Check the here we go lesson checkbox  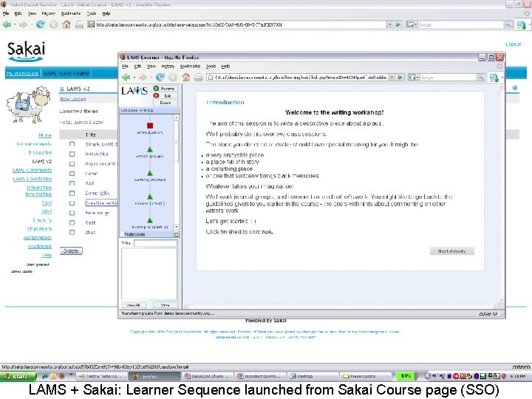point(72,213)
